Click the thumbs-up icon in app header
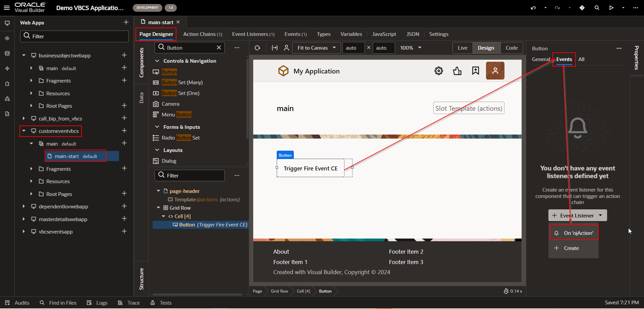 457,71
